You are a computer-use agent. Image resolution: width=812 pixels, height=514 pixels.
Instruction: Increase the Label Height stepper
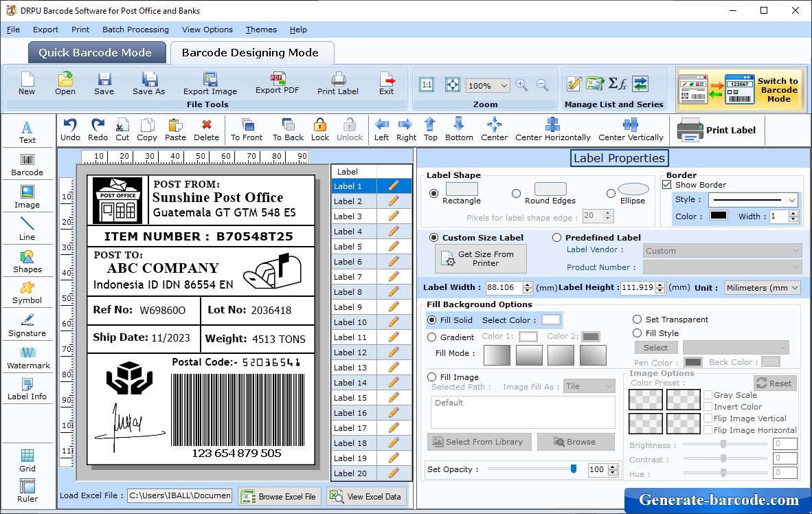(x=659, y=284)
